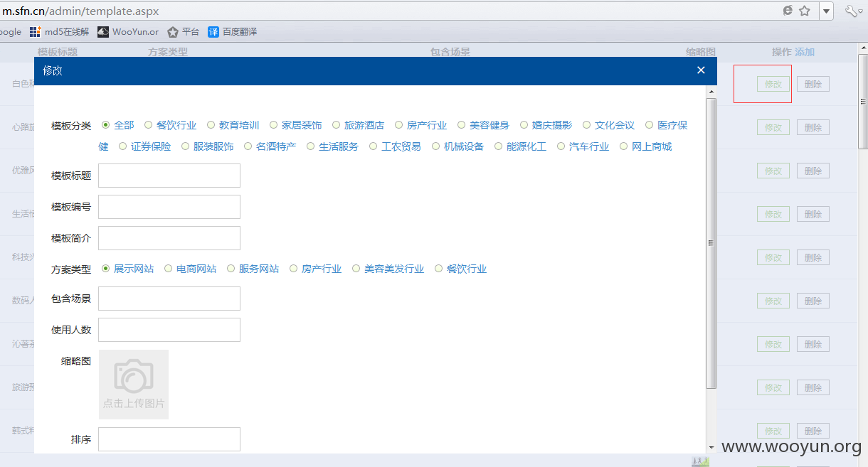The width and height of the screenshot is (868, 467).
Task: Select 餐饮行业 under 模板分类
Action: pos(149,125)
